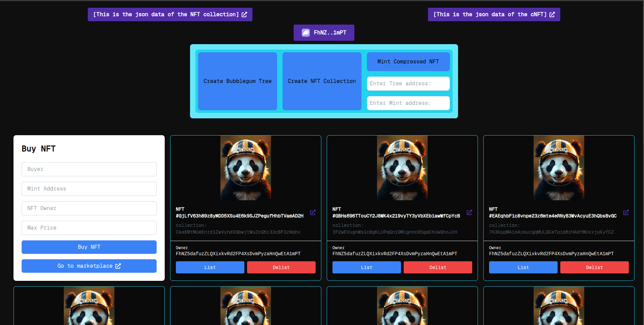Click the wallet icon next to FhNZ..1mPT
The image size is (644, 325).
click(x=305, y=32)
